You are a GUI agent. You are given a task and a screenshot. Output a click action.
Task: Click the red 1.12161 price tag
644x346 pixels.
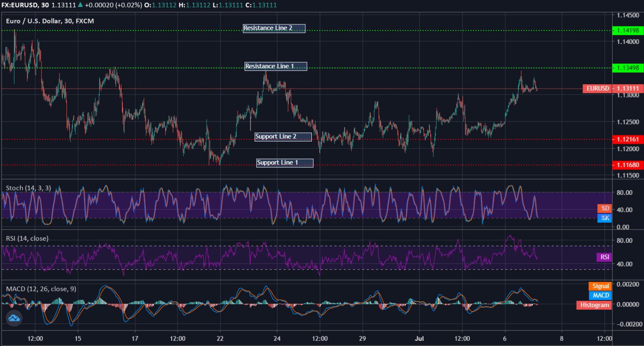point(628,139)
